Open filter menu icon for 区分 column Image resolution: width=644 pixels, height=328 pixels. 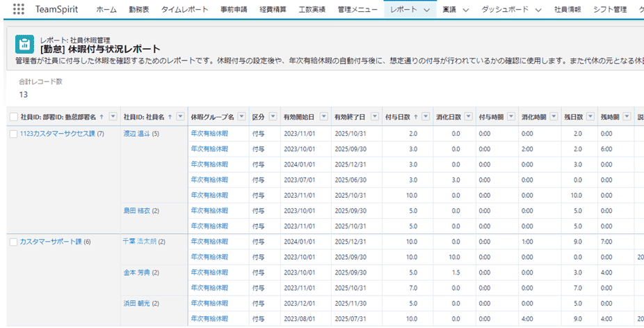click(272, 116)
